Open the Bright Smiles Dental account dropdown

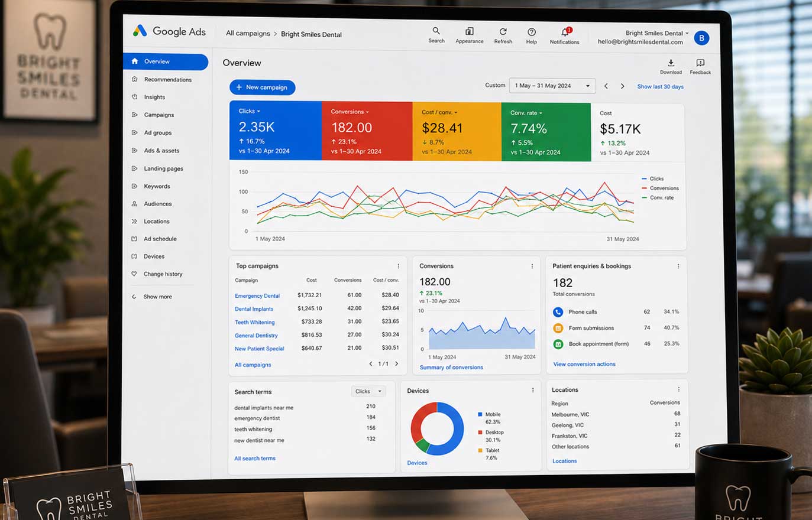(x=657, y=33)
